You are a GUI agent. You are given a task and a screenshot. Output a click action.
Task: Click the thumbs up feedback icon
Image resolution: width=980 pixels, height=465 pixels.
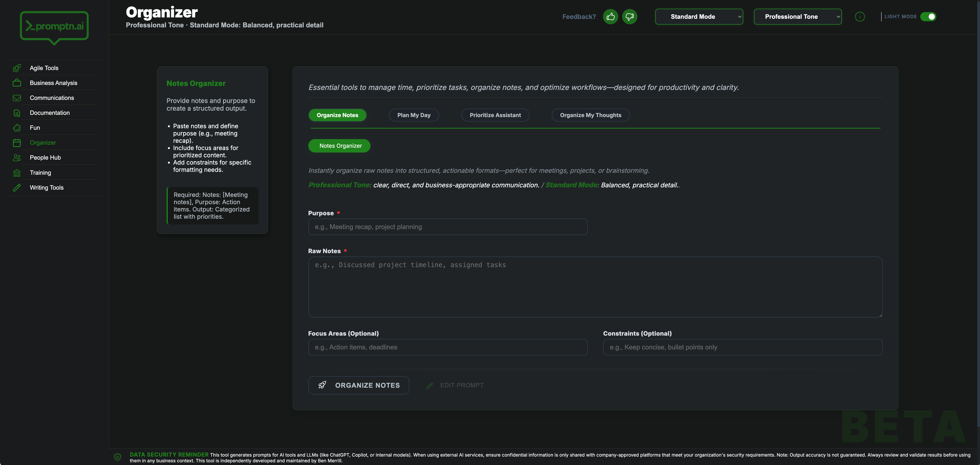click(611, 17)
